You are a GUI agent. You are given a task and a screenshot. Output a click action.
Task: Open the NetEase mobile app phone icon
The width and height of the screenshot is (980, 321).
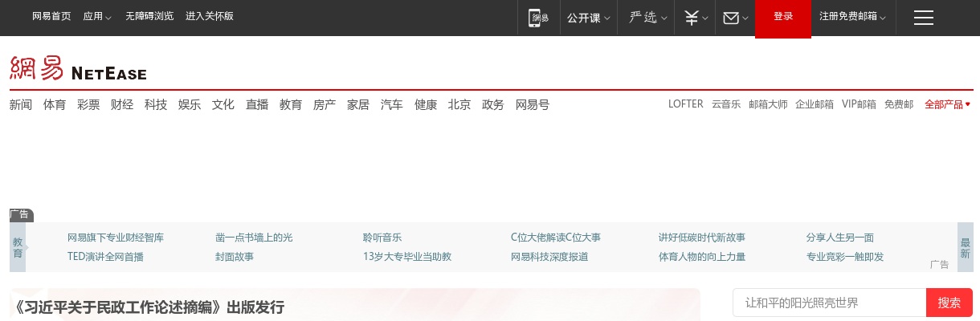(x=538, y=18)
